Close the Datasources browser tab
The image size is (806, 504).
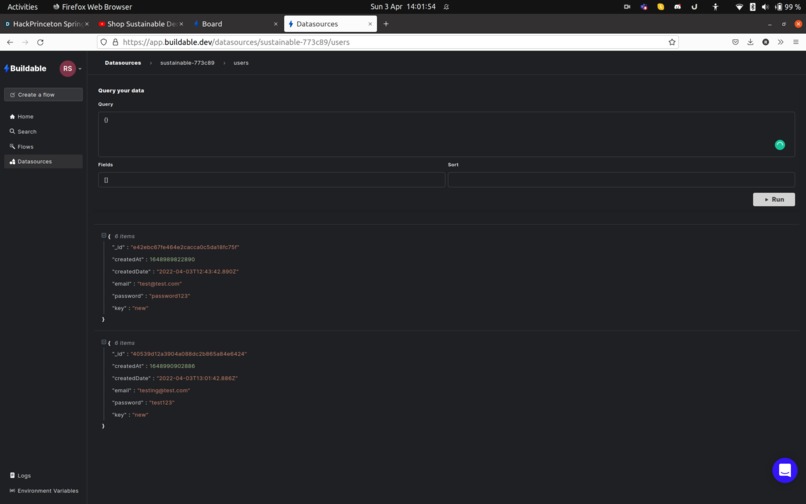pyautogui.click(x=370, y=24)
